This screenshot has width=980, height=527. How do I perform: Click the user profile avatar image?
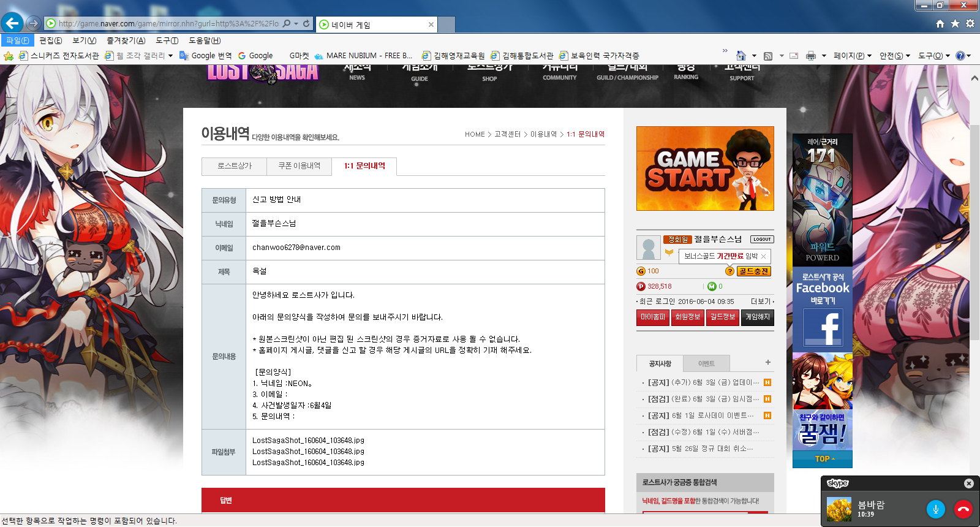pos(648,248)
